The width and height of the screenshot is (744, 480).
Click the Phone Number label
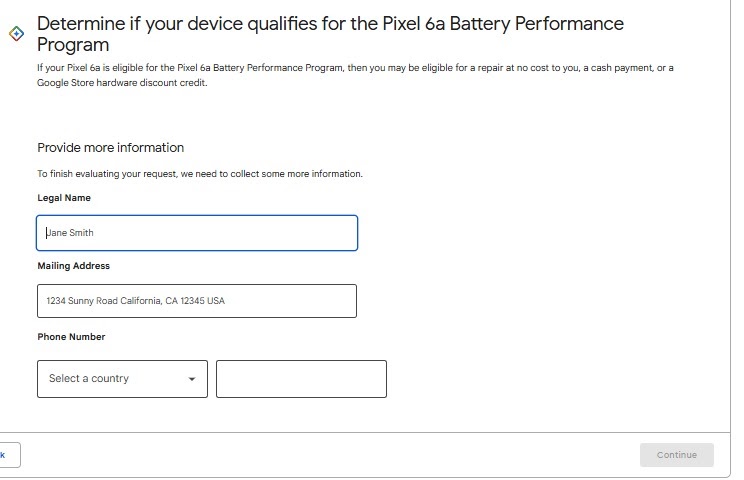[x=71, y=337]
